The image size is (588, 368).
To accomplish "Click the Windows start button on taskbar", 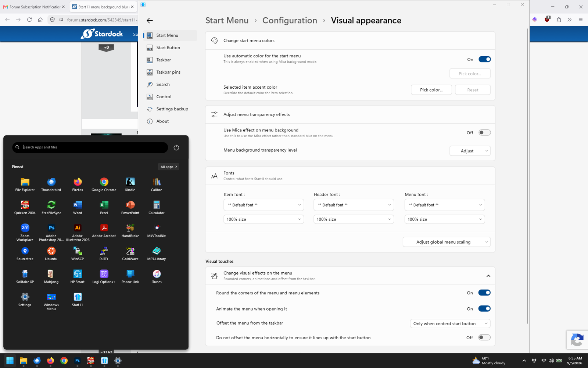I will [x=10, y=361].
